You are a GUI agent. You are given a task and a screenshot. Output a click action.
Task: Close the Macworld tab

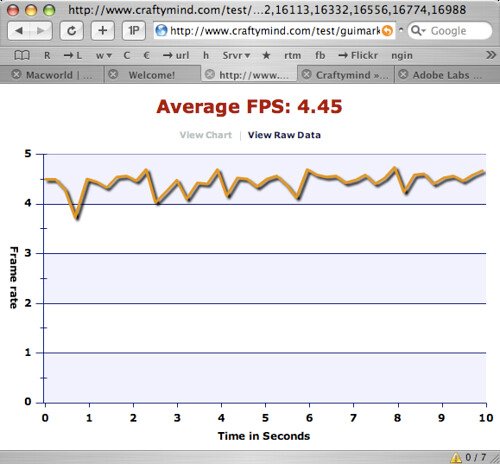pos(16,74)
